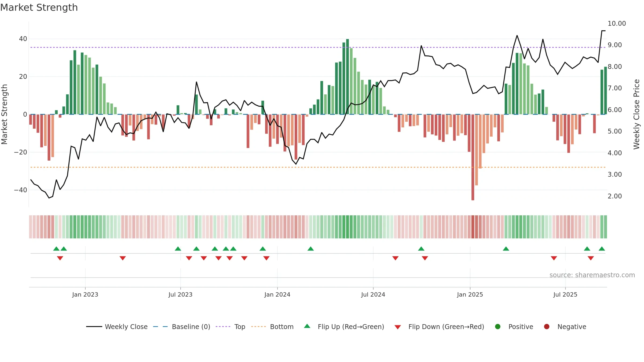The width and height of the screenshot is (644, 362).
Task: Toggle the Negative legend label
Action: point(572,327)
